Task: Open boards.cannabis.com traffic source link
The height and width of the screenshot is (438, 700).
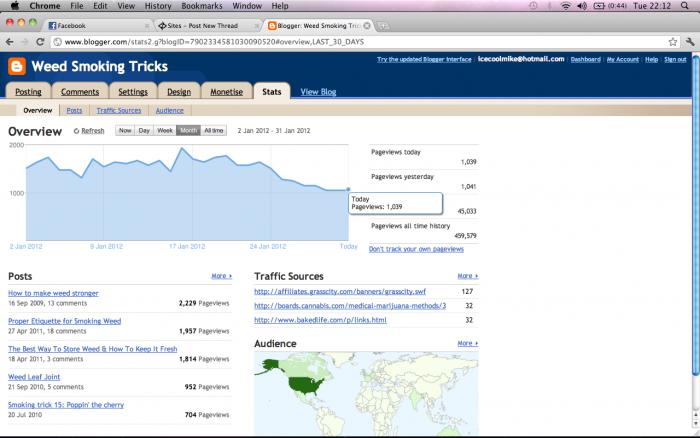Action: [x=350, y=306]
